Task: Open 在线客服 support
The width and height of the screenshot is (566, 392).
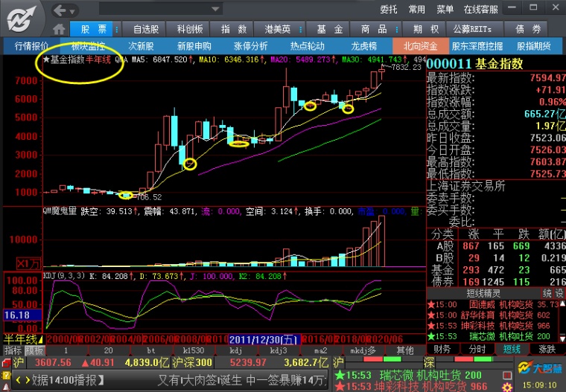Action: point(481,10)
